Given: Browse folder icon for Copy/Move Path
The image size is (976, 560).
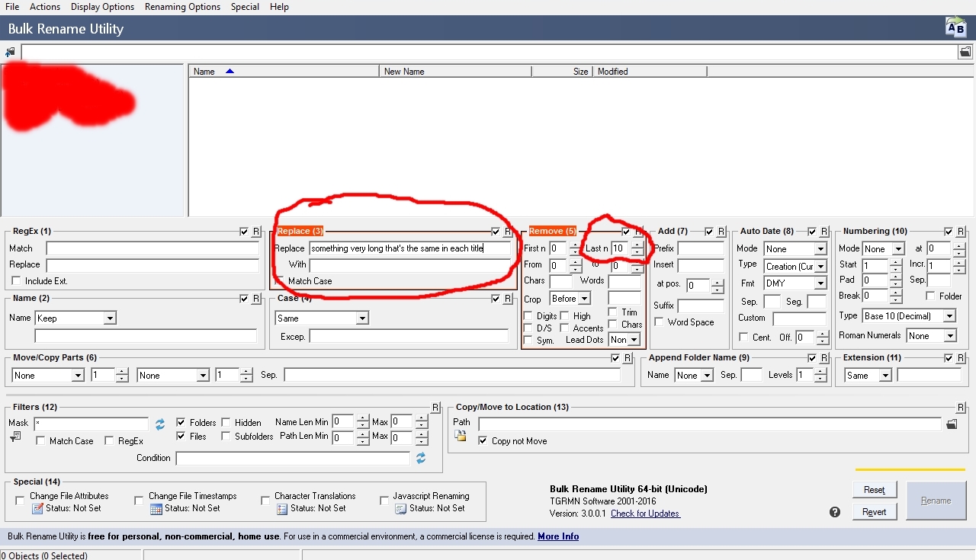Looking at the screenshot, I should [x=952, y=424].
